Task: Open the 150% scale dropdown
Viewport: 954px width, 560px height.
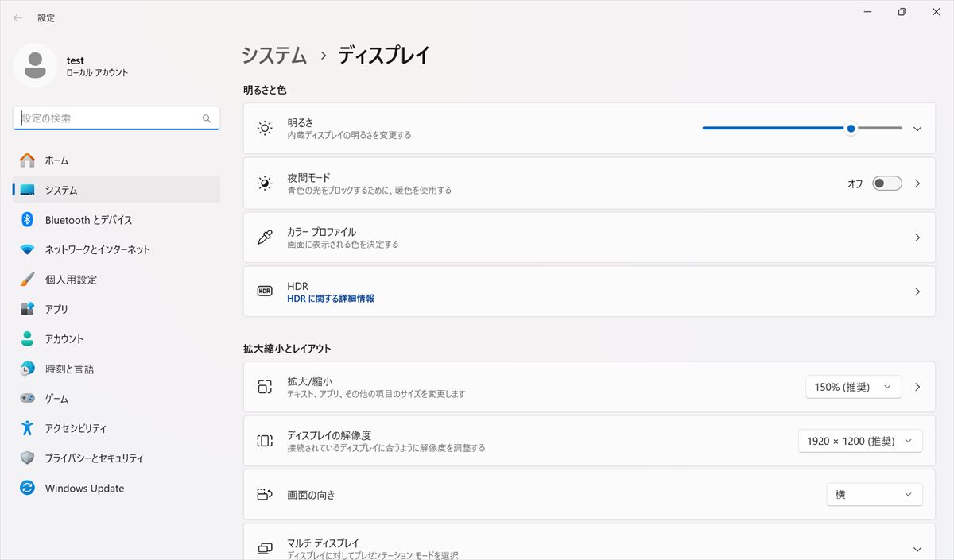Action: (853, 387)
